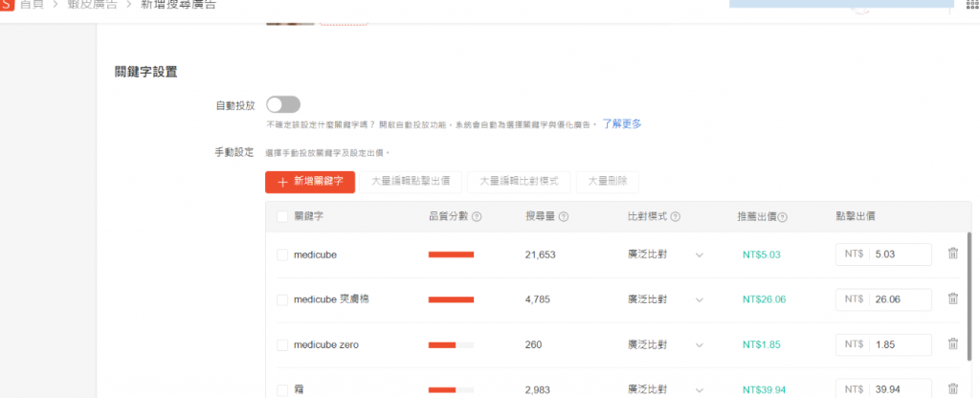Open the apps grid icon at top right
The height and width of the screenshot is (398, 980).
click(x=973, y=3)
